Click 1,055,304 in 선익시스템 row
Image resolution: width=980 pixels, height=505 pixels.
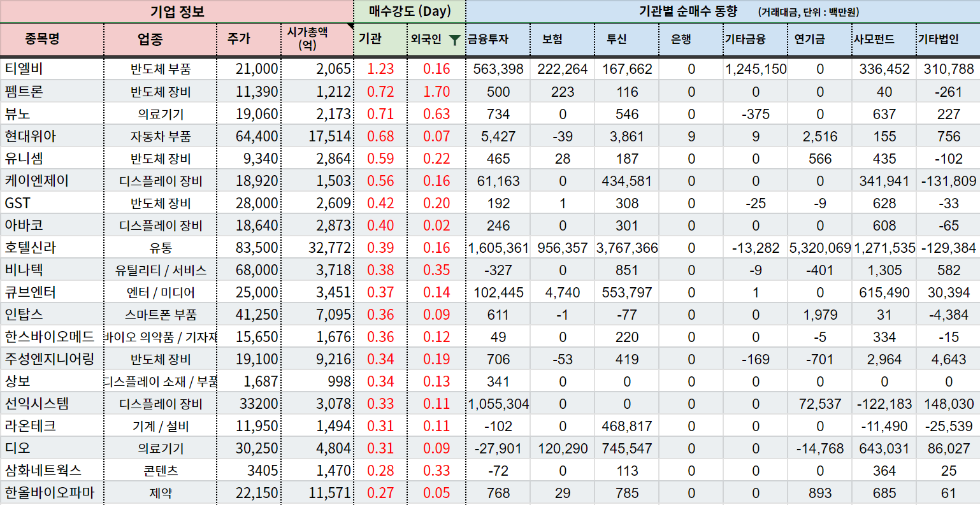(x=498, y=404)
